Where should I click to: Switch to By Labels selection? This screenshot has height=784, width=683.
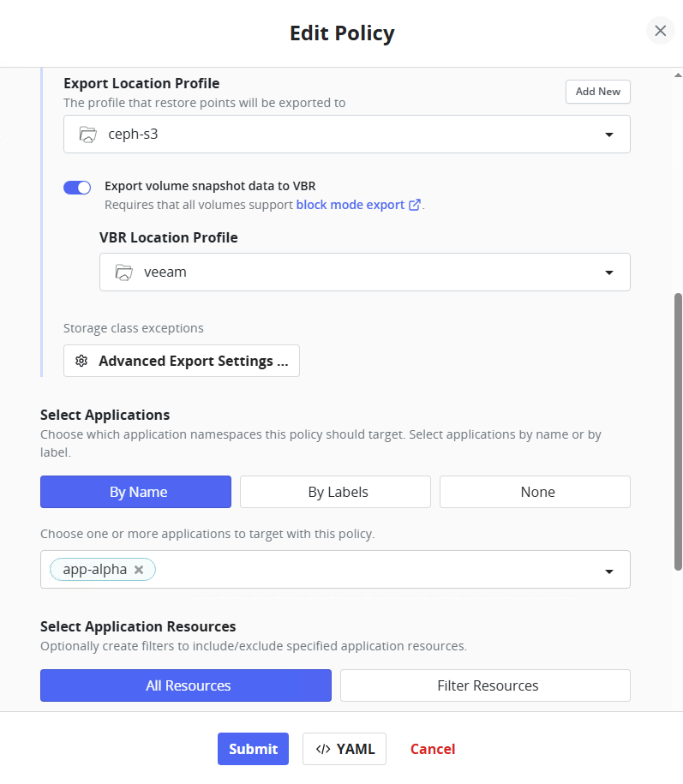click(335, 492)
